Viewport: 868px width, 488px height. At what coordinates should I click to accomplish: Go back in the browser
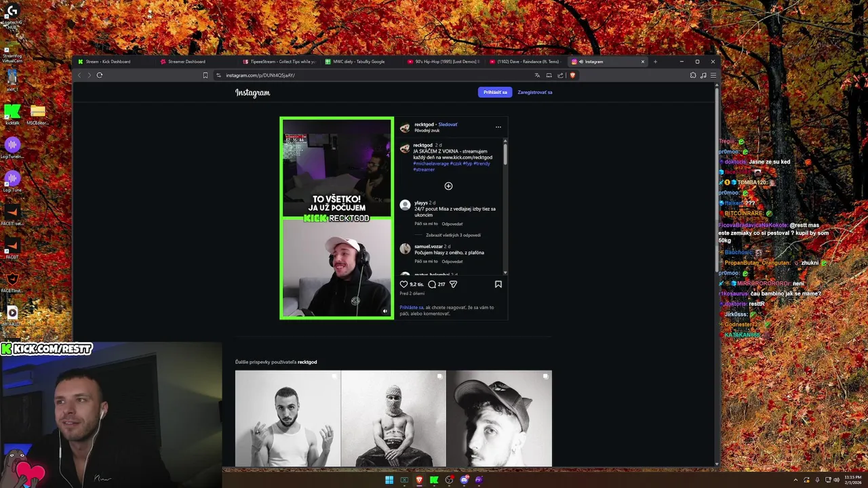point(79,75)
